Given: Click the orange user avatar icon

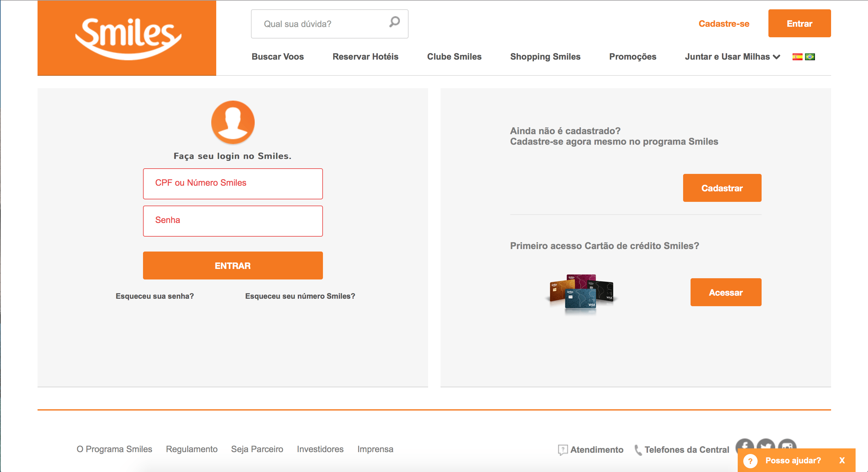Looking at the screenshot, I should click(x=233, y=122).
